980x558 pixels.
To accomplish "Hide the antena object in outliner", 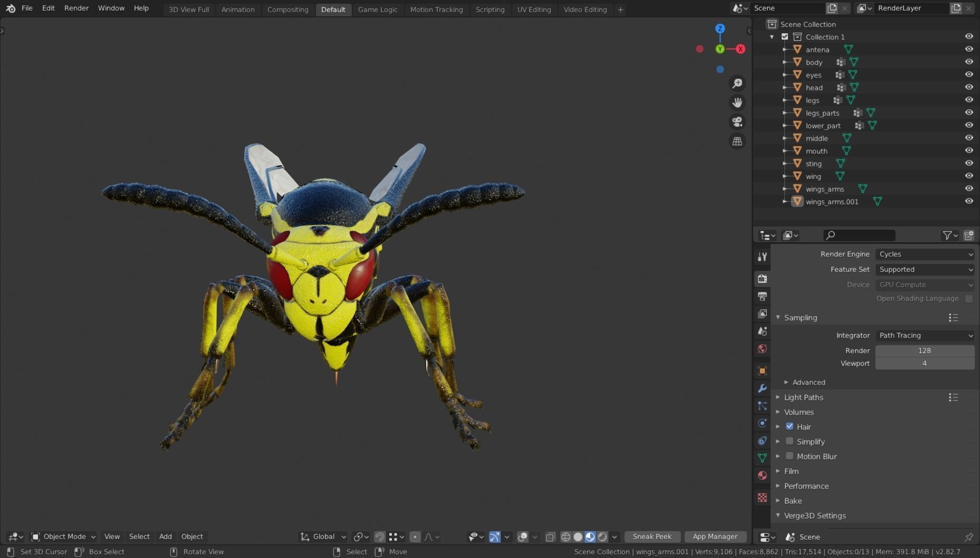I will tap(969, 49).
